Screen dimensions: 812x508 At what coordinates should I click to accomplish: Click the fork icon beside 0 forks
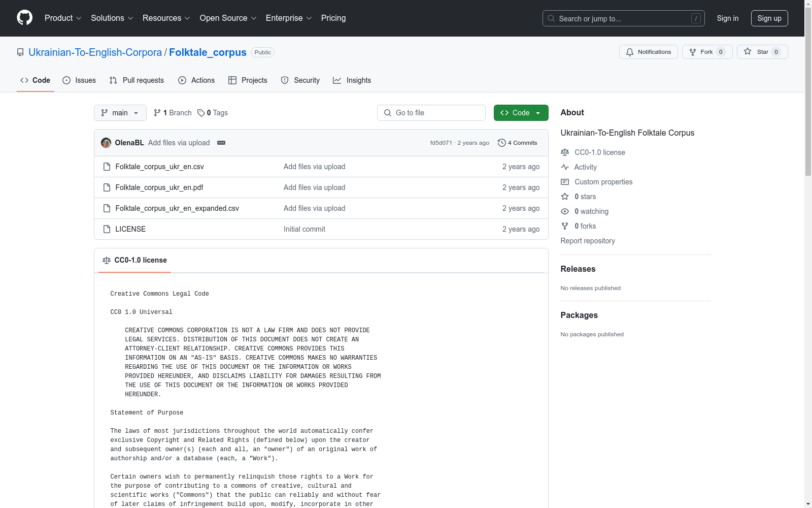click(x=565, y=226)
